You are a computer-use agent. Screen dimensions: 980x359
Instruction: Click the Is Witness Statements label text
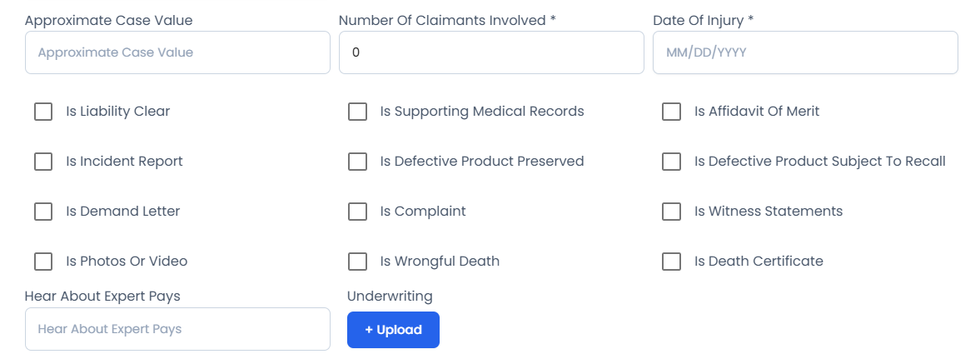[769, 212]
